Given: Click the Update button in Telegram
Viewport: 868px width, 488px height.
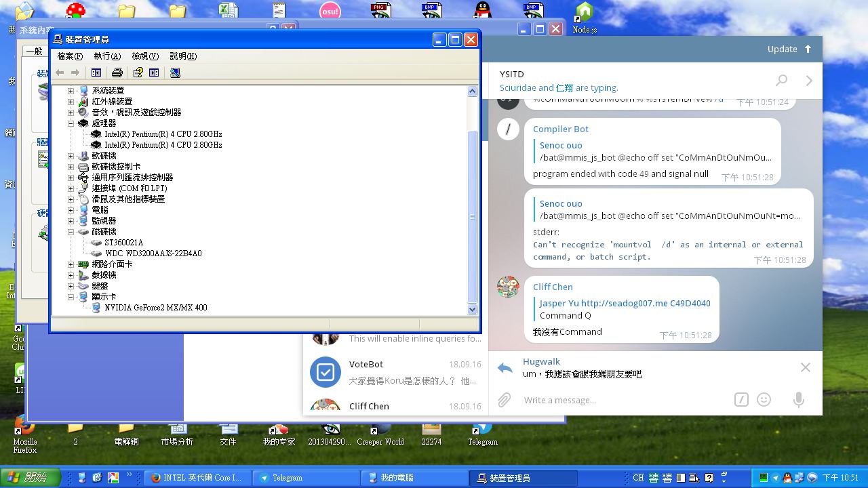Looking at the screenshot, I should point(789,49).
